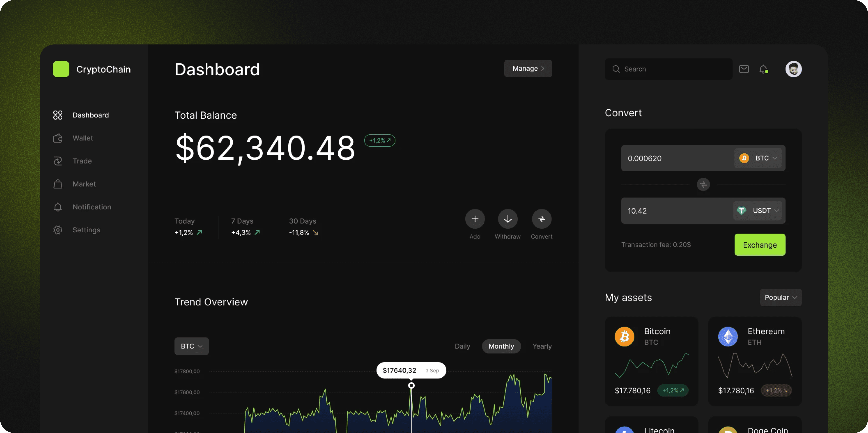This screenshot has height=433, width=868.
Task: Switch chart to Daily view
Action: pyautogui.click(x=462, y=346)
